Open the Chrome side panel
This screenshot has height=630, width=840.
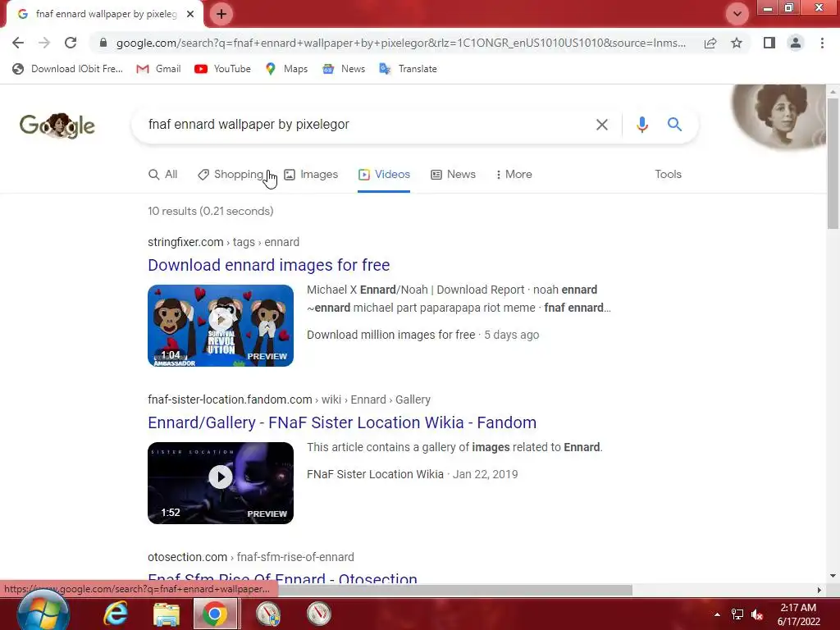pyautogui.click(x=769, y=43)
